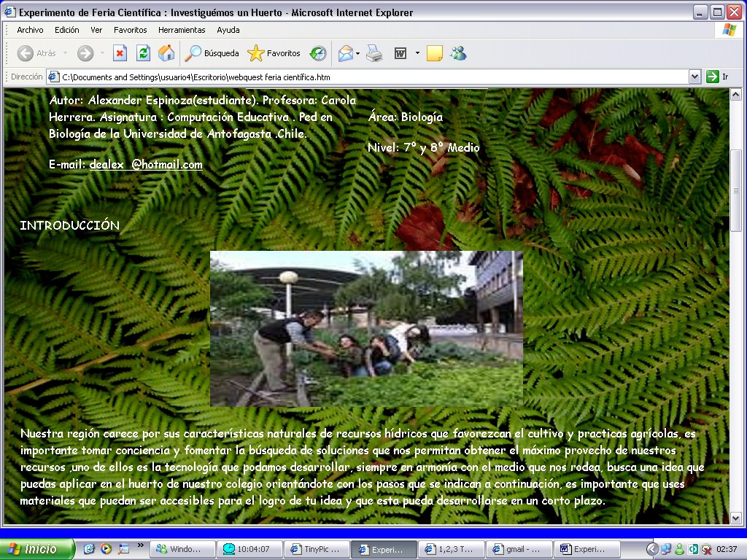
Task: Click the Dirección address field
Action: (374, 77)
